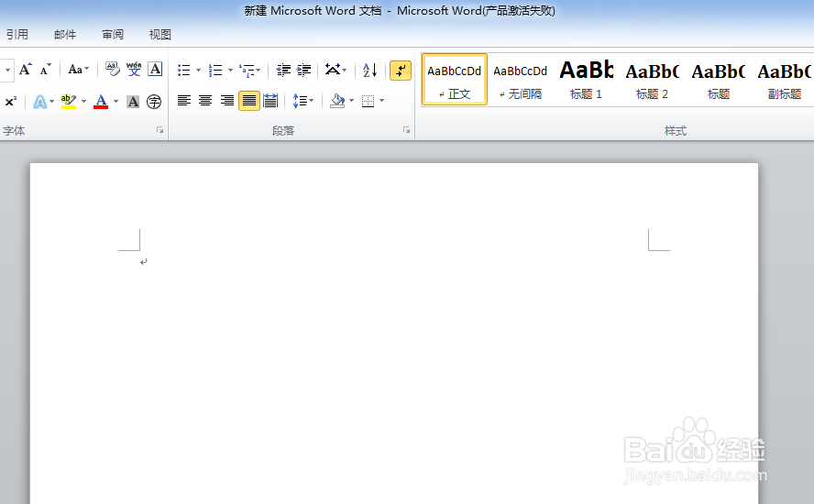This screenshot has width=814, height=504.
Task: Increase paragraph indent
Action: (x=303, y=70)
